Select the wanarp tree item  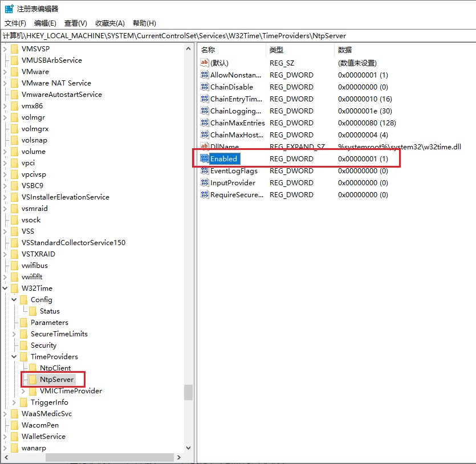[34, 448]
